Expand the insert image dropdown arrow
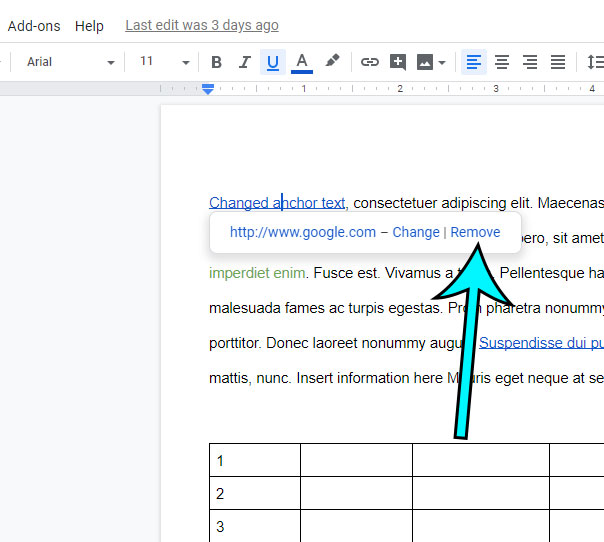Image resolution: width=604 pixels, height=542 pixels. [442, 62]
